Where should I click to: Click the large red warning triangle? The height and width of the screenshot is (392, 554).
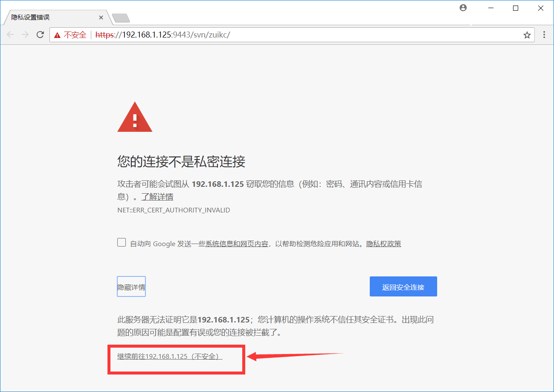(x=135, y=117)
